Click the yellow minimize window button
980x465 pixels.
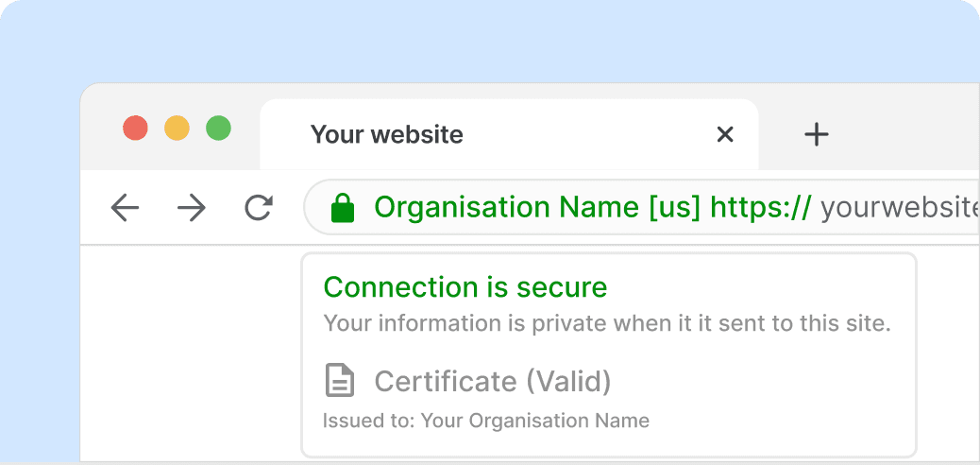[x=177, y=128]
